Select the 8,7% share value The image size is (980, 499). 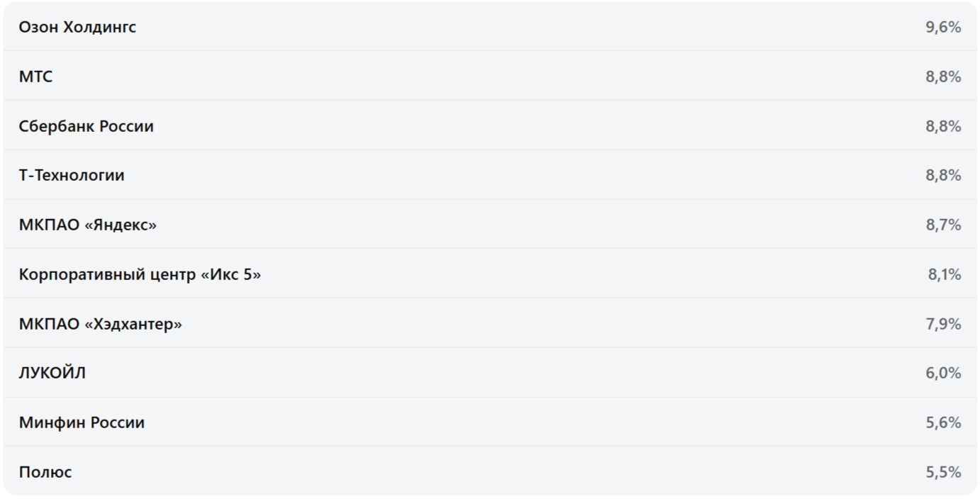pyautogui.click(x=943, y=225)
